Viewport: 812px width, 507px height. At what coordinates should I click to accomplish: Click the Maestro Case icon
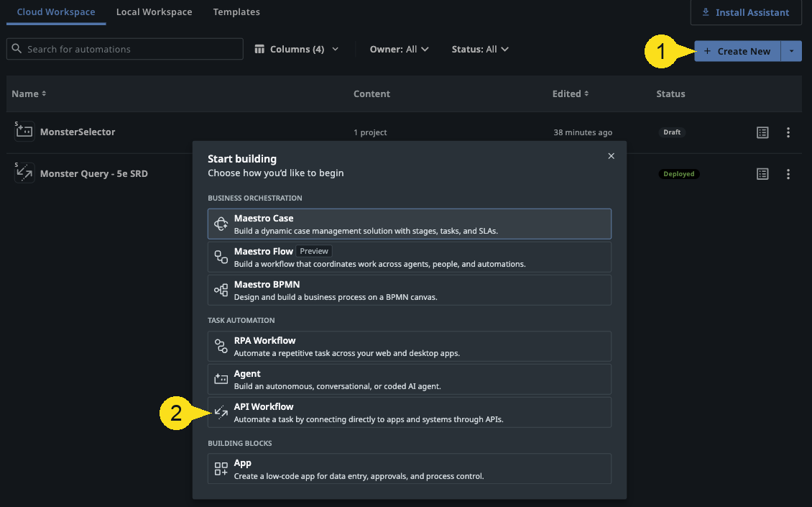[x=221, y=224]
